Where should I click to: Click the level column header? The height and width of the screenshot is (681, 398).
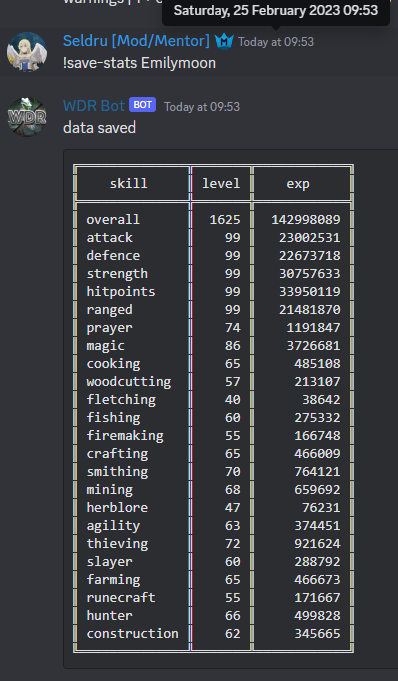click(x=221, y=184)
